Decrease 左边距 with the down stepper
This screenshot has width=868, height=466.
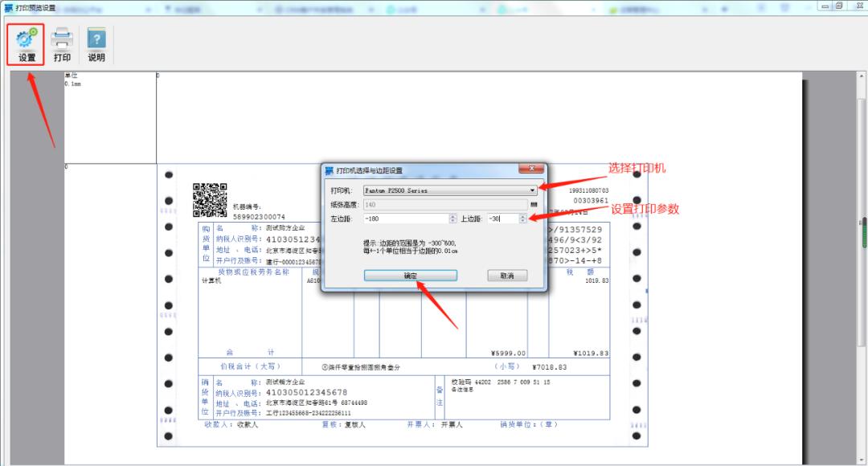pyautogui.click(x=452, y=222)
